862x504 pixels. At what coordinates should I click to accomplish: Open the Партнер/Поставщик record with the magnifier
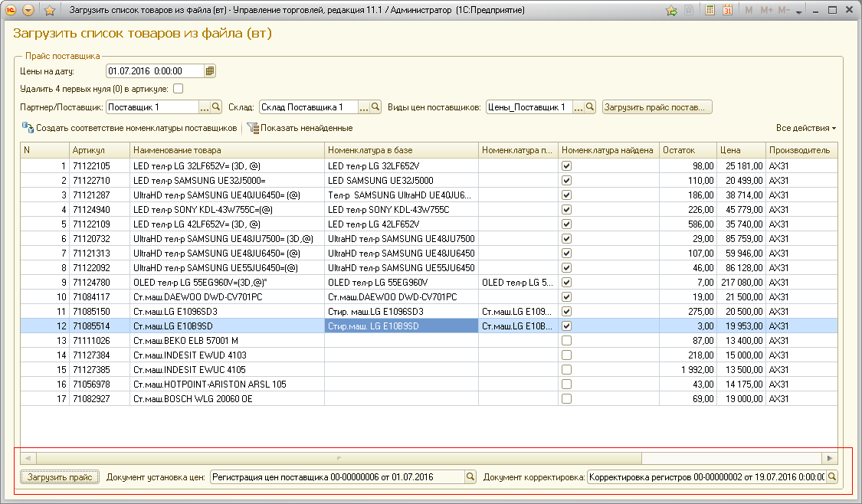[216, 106]
